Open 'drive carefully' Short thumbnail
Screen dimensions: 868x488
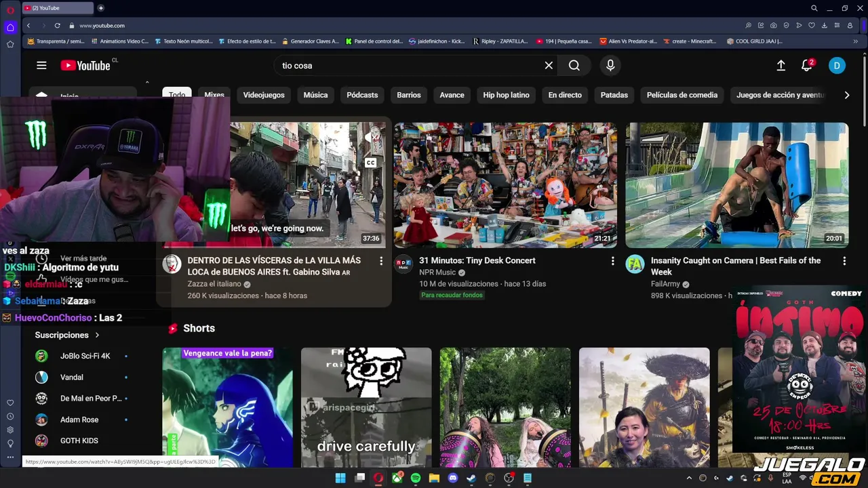click(x=366, y=407)
